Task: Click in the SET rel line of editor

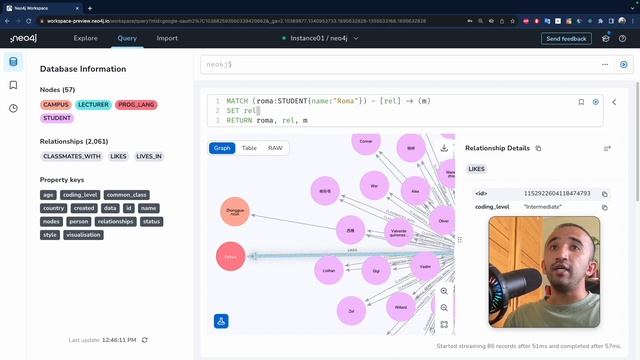Action: click(x=243, y=111)
